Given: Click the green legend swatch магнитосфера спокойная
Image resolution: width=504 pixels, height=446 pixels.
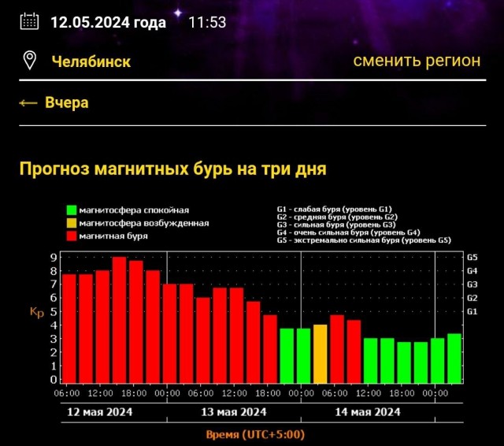Looking at the screenshot, I should pos(72,210).
